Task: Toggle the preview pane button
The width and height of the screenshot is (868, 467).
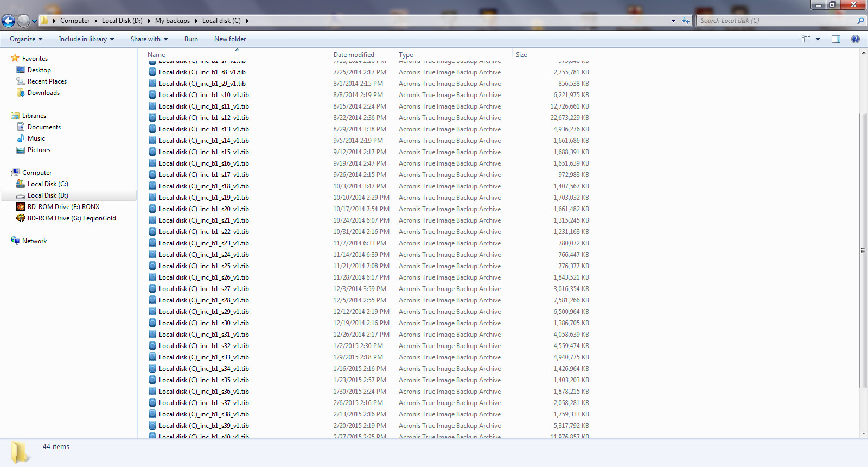Action: click(x=836, y=39)
